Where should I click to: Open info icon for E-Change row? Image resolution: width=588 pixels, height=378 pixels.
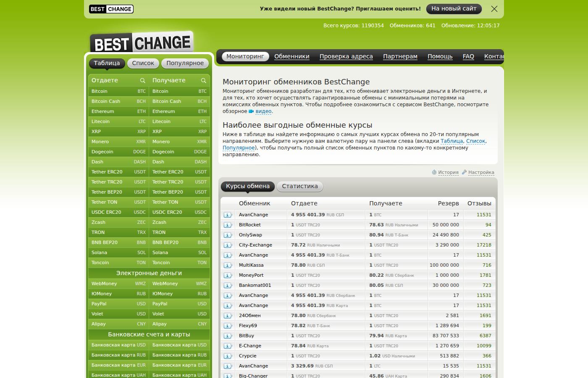(228, 346)
